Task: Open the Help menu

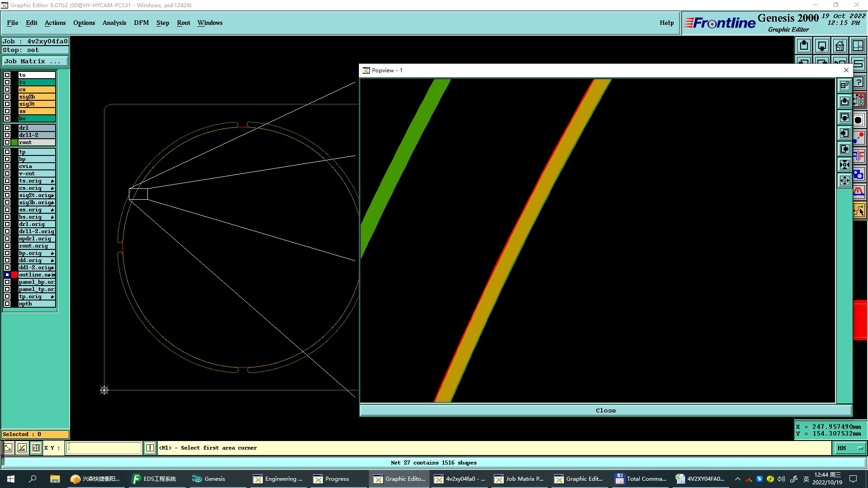Action: [667, 23]
